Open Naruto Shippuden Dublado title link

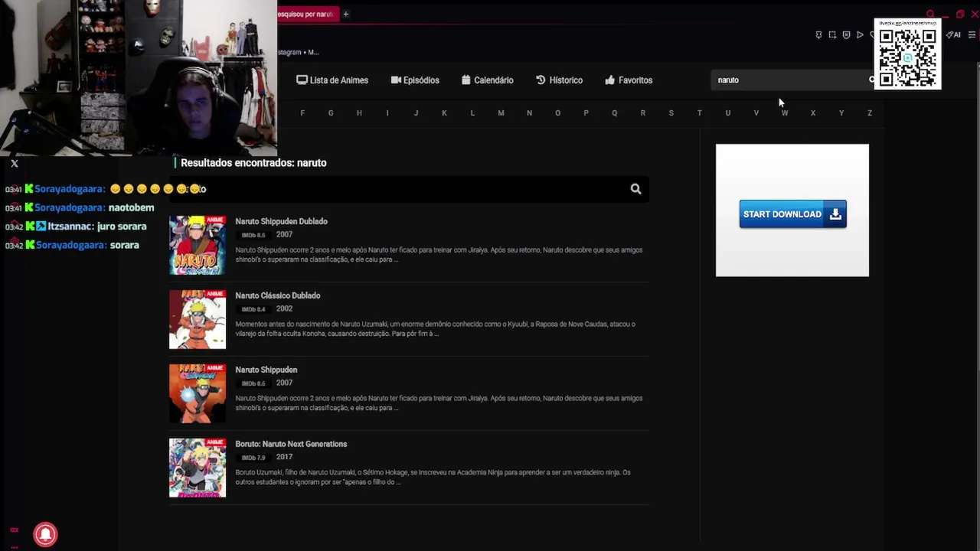[281, 222]
